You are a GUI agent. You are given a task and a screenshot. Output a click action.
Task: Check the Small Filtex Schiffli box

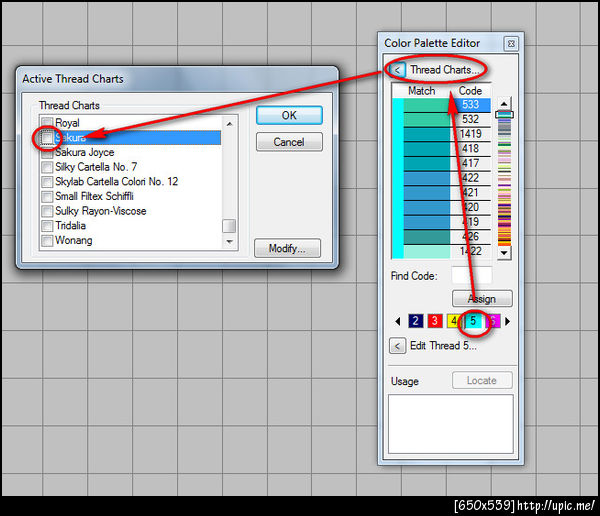(x=47, y=196)
